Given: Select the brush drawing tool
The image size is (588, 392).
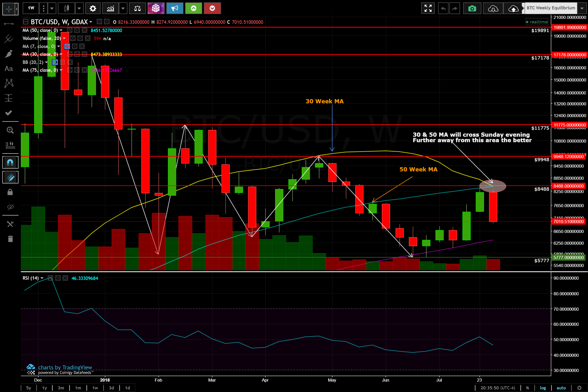Looking at the screenshot, I should [x=9, y=54].
